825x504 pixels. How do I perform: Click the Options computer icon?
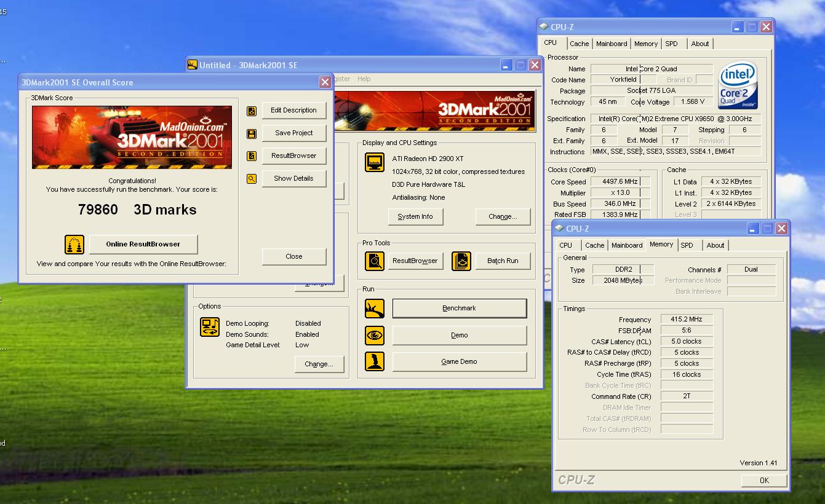[x=210, y=326]
